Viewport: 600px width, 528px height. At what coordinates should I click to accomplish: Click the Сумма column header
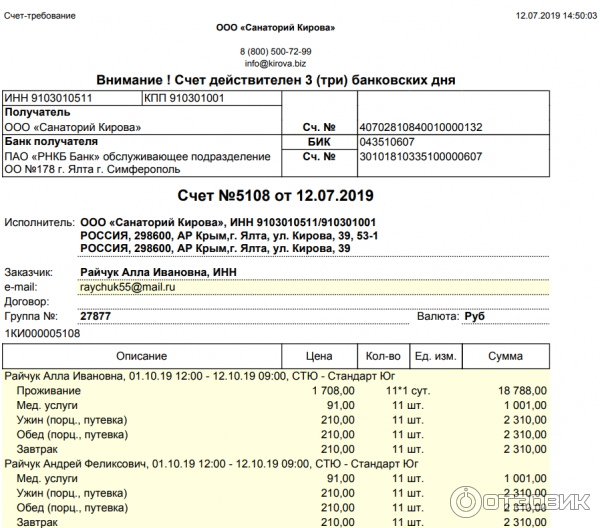click(x=505, y=356)
